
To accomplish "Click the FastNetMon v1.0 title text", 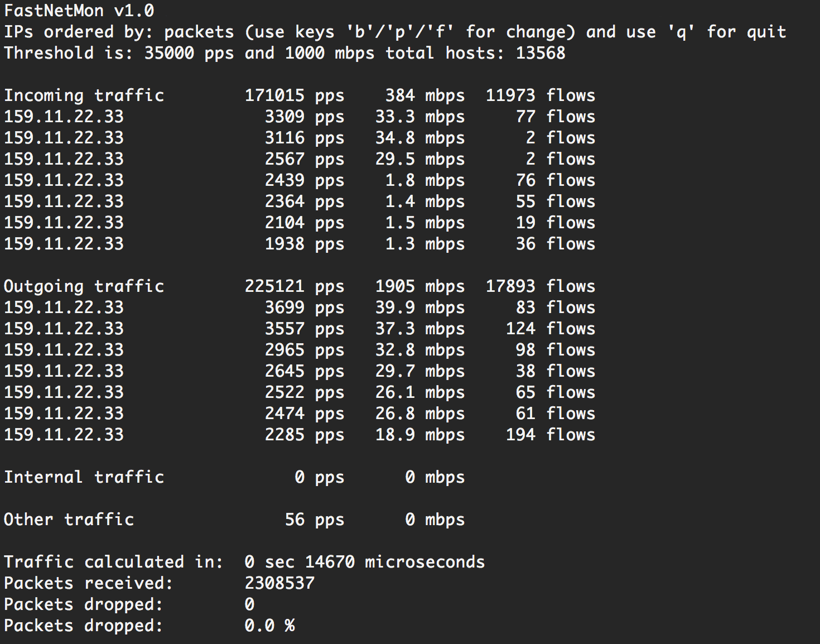I will [x=79, y=11].
